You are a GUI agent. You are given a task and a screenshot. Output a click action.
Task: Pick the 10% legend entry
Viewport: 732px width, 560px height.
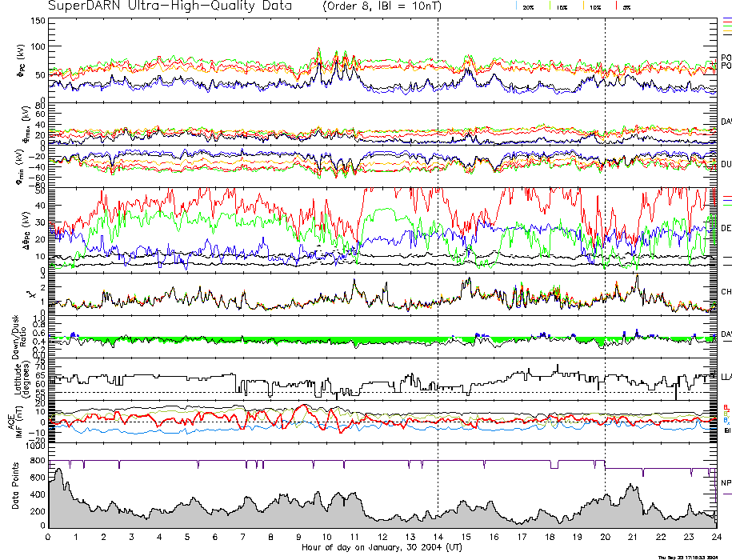(594, 6)
